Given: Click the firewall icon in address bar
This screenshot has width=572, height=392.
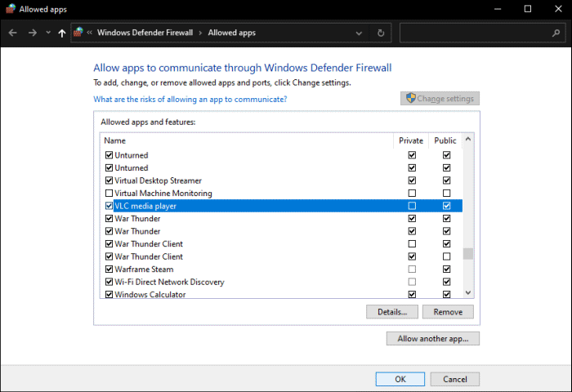Looking at the screenshot, I should (x=78, y=33).
